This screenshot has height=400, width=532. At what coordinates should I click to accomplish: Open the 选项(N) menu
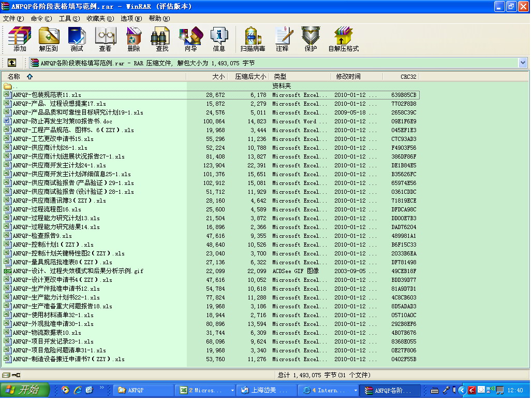tap(131, 18)
